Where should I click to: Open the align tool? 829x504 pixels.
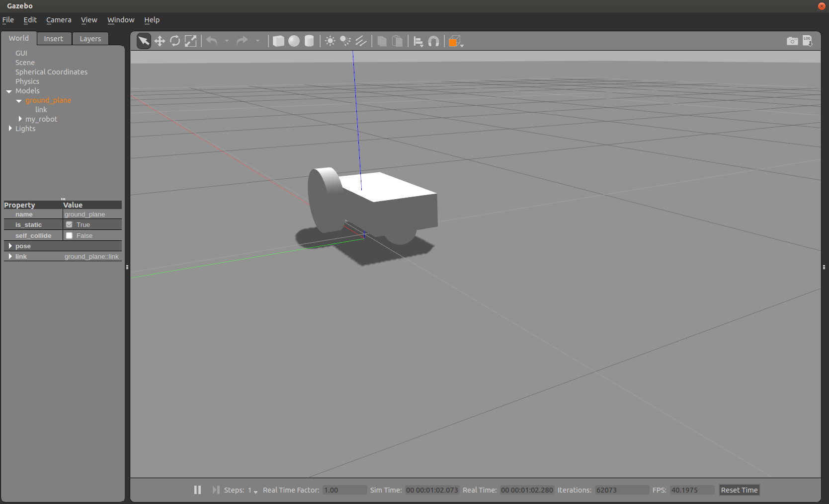[x=418, y=42]
